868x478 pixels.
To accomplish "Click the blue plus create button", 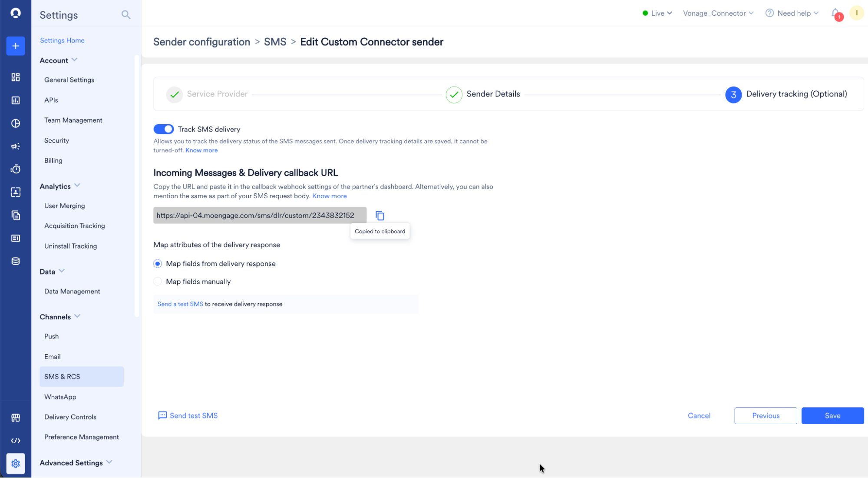I will (16, 46).
